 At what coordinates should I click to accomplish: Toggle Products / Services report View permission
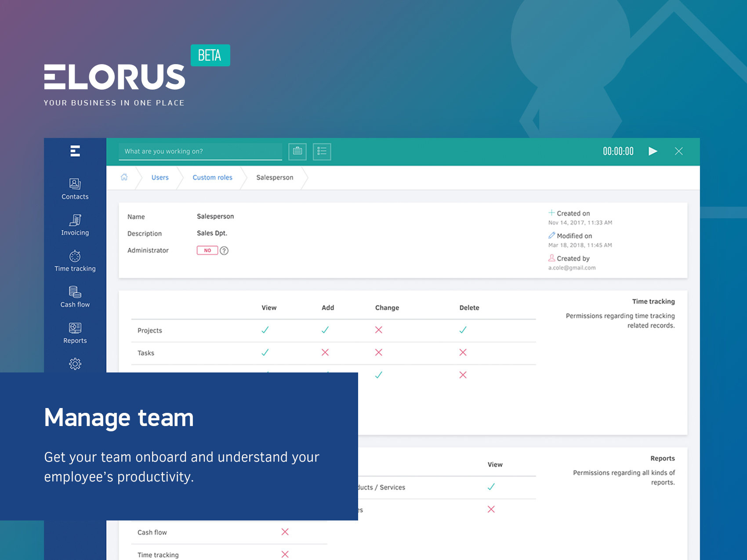491,487
